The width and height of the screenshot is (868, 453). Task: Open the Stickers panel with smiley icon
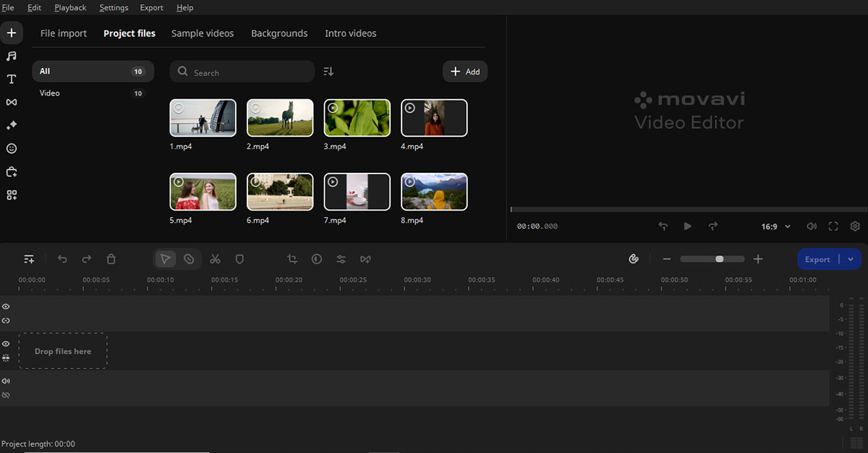[x=11, y=148]
